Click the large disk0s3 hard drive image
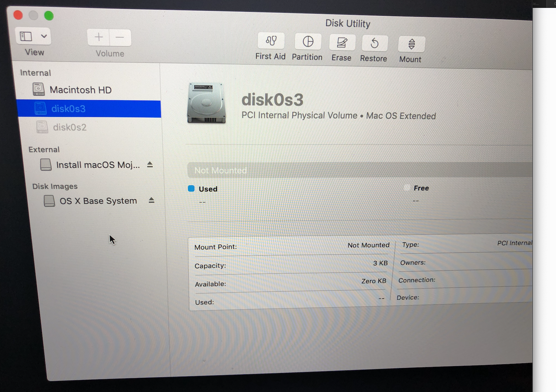The image size is (556, 392). 206,103
